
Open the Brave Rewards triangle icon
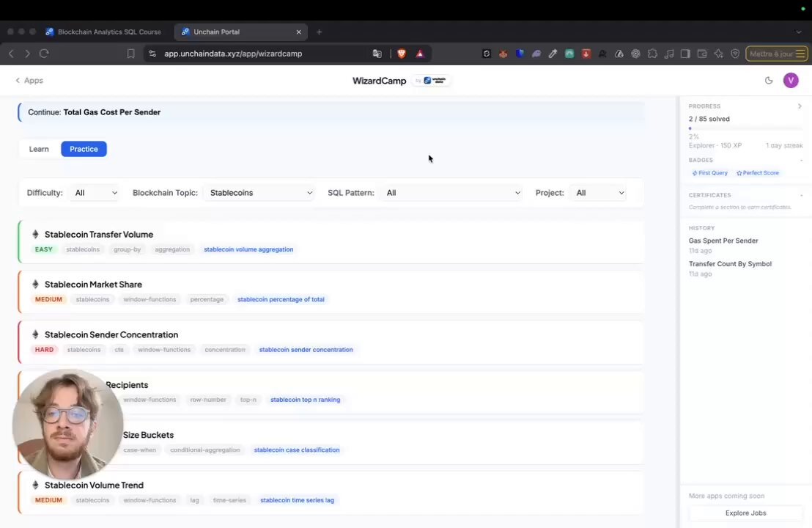(420, 54)
